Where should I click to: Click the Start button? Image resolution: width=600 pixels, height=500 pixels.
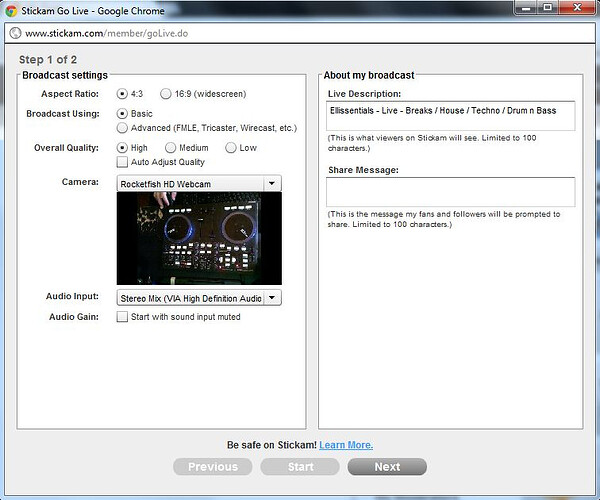[x=300, y=467]
